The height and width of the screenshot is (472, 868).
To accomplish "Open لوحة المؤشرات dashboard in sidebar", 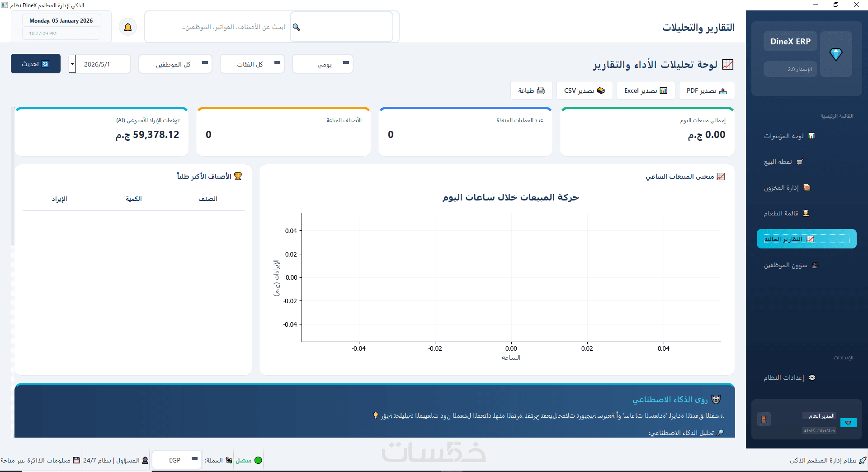I will pyautogui.click(x=807, y=136).
